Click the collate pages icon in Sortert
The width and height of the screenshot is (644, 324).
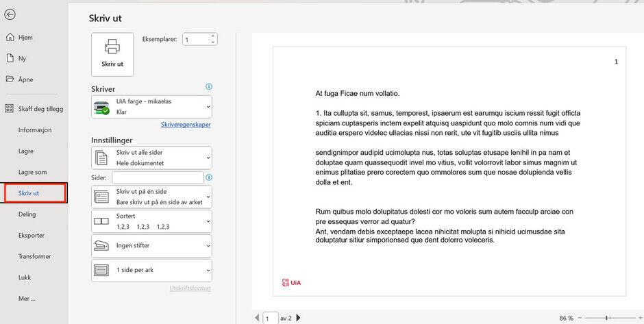pos(101,221)
